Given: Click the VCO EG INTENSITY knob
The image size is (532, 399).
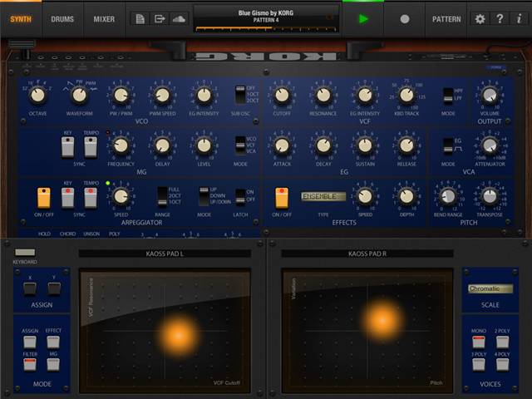Looking at the screenshot, I should 204,96.
